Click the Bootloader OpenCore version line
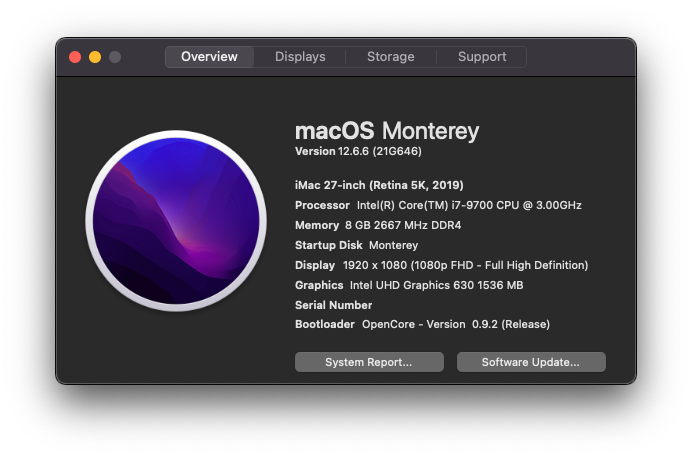Image resolution: width=692 pixels, height=458 pixels. [422, 324]
